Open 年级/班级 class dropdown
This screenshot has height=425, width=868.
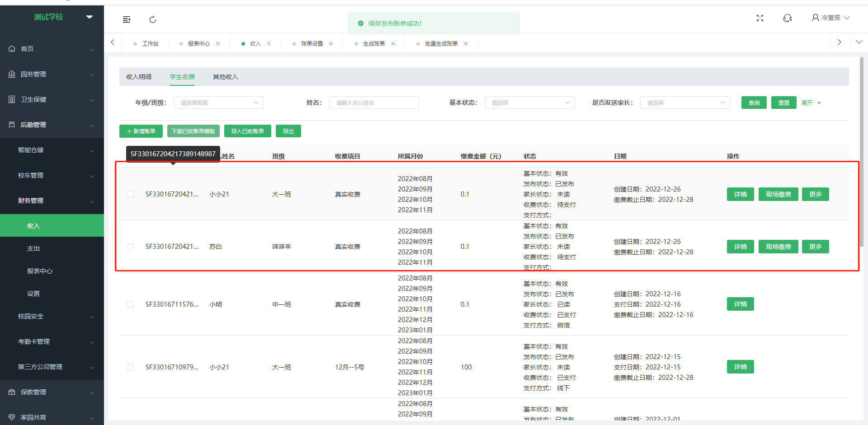(219, 103)
